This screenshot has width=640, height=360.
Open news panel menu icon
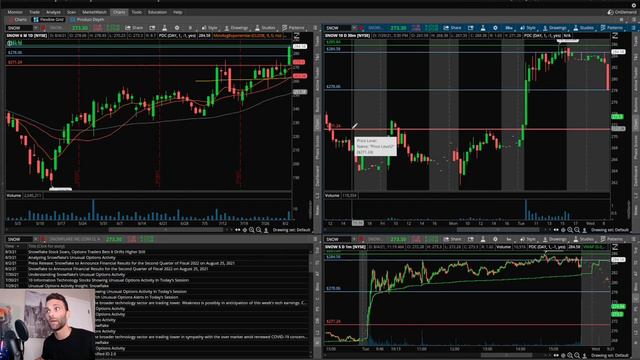[315, 239]
